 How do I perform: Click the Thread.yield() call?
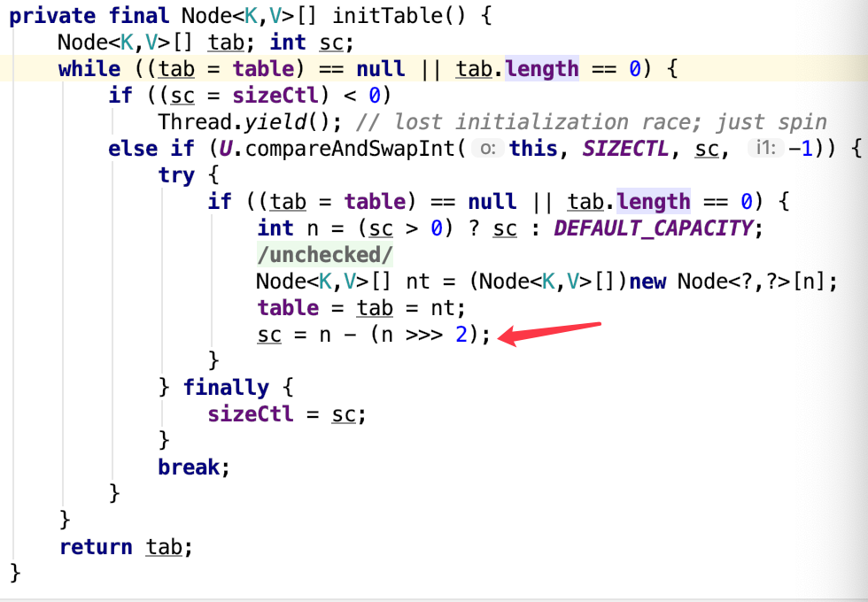click(250, 122)
